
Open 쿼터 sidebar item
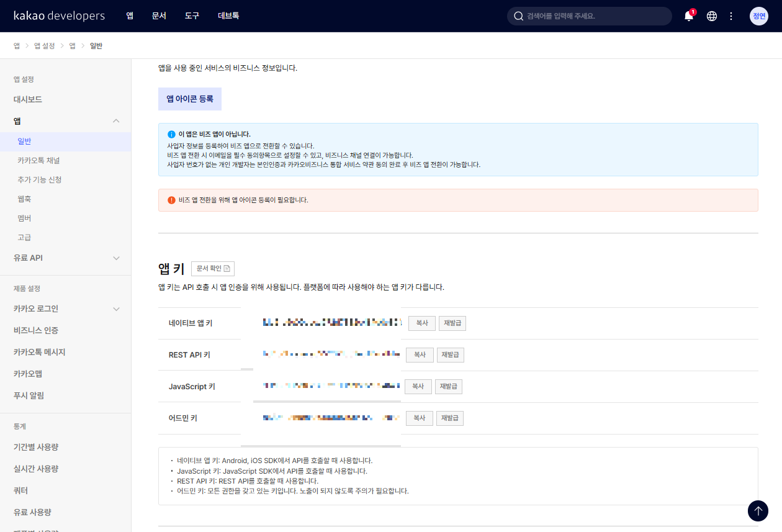coord(20,490)
